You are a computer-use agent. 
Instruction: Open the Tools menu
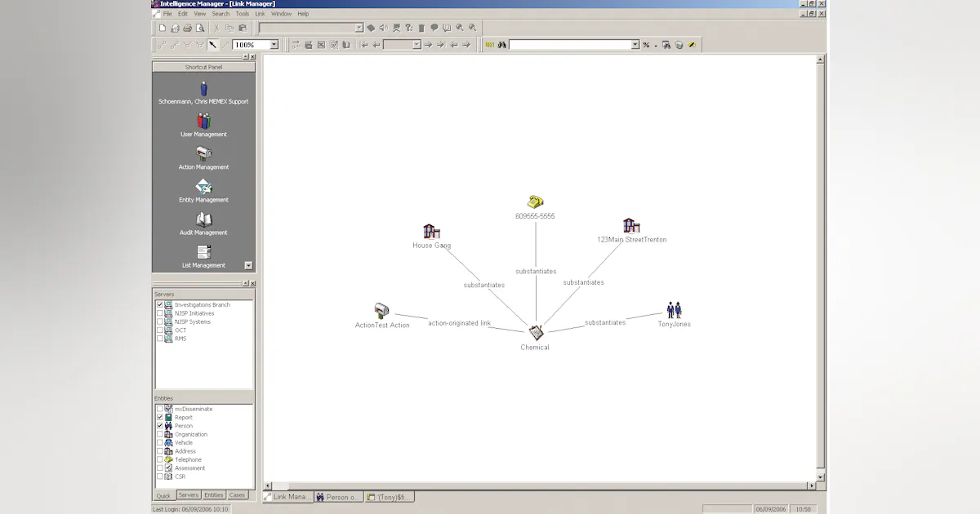pyautogui.click(x=243, y=14)
